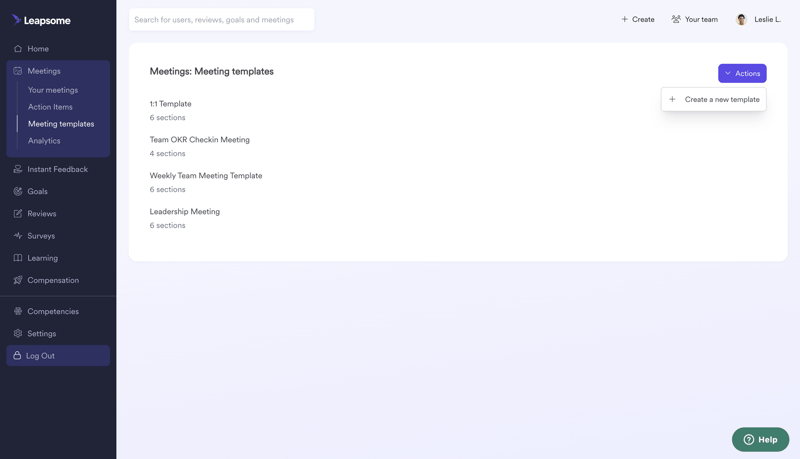Go to Surveys section
800x459 pixels.
click(41, 236)
